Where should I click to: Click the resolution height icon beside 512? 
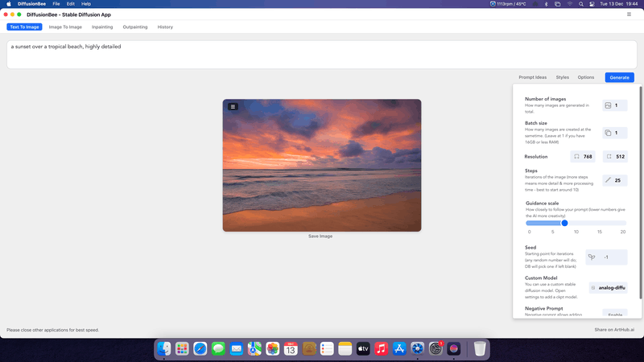coord(609,156)
